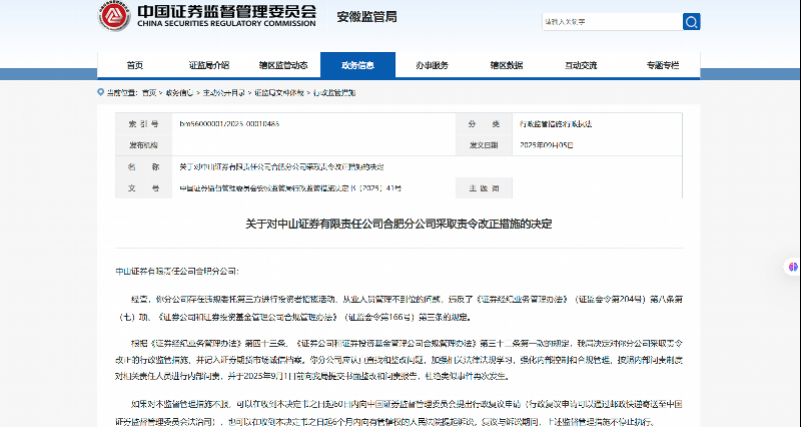The width and height of the screenshot is (801, 427).
Task: Click the salutation line 中山证券有限责任公司合肥分公司:
Action: [177, 271]
